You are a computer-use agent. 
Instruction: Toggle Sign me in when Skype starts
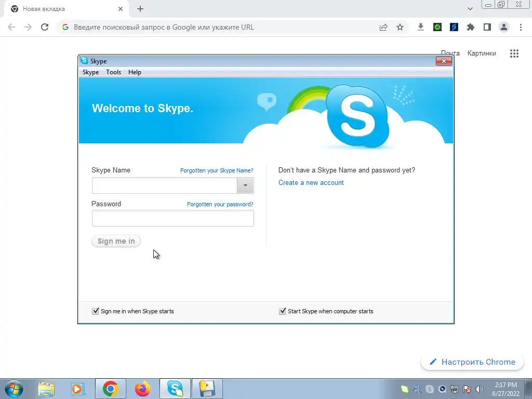pos(96,311)
